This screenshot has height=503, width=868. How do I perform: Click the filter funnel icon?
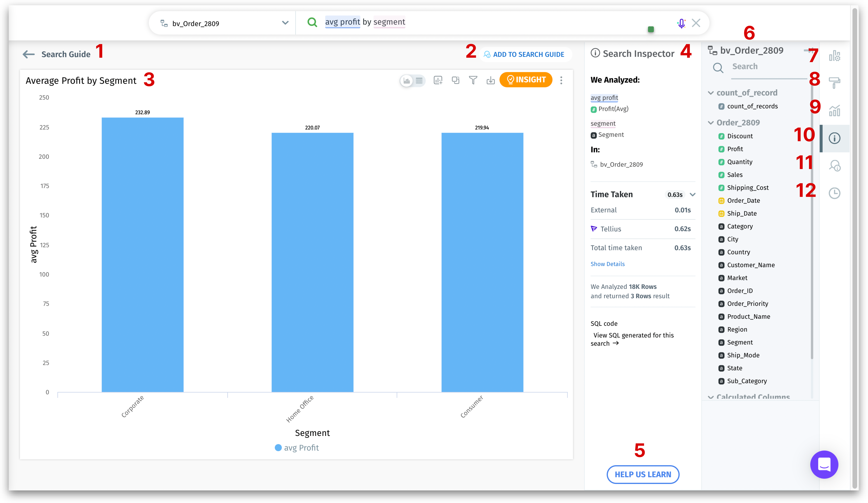pyautogui.click(x=473, y=80)
